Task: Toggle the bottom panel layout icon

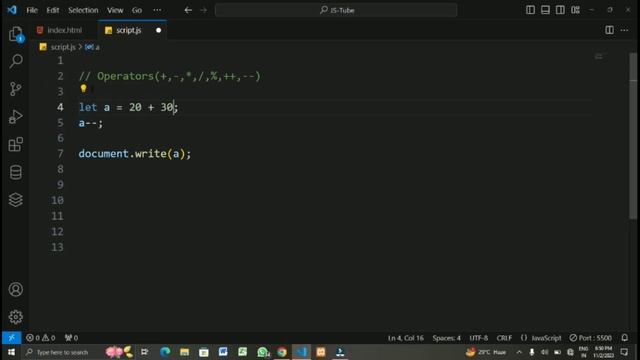Action: [x=545, y=10]
